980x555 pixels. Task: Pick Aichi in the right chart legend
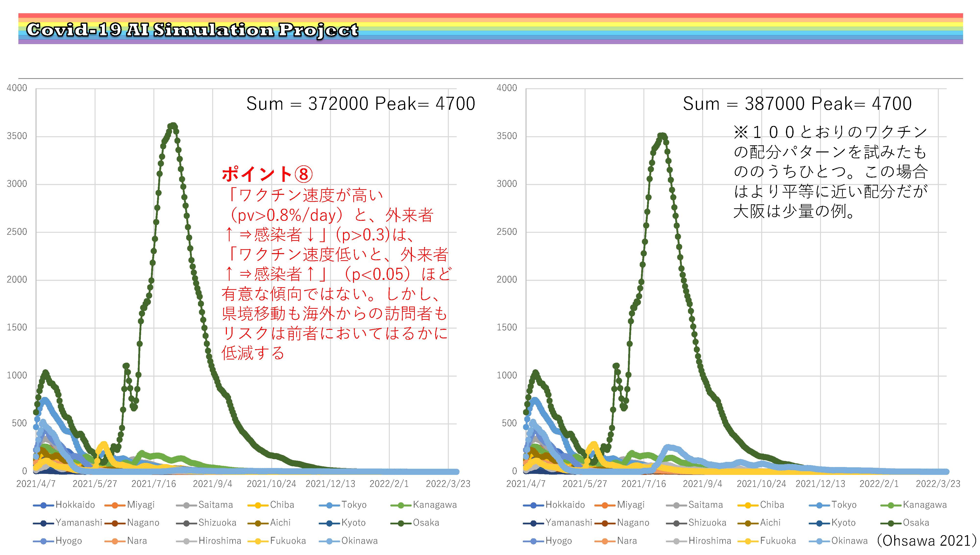point(759,523)
